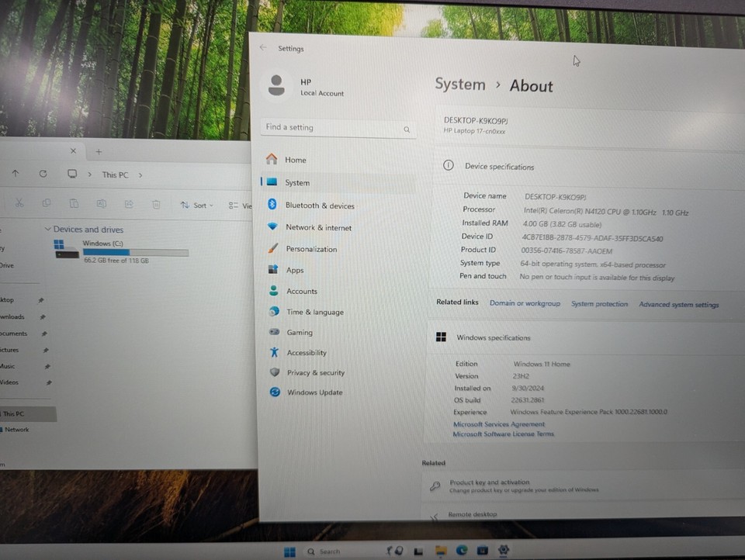The image size is (745, 560).
Task: Click the Windows Start button on the taskbar
Action: pos(289,551)
